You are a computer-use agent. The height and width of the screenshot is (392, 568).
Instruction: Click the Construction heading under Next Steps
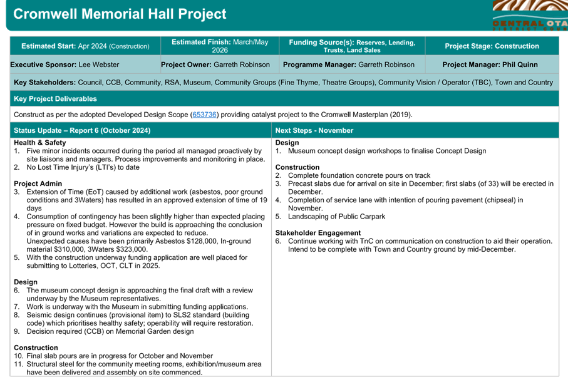(297, 167)
